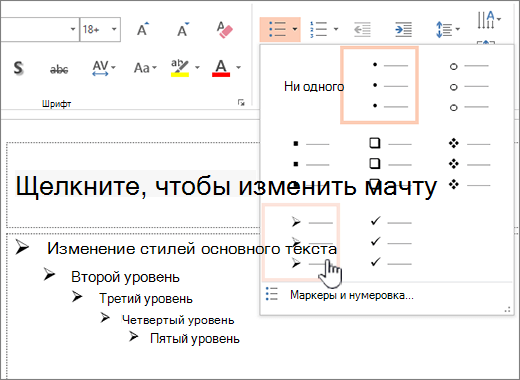This screenshot has width=520, height=380.
Task: Open Font dialog launcher in Шрифт group
Action: (x=241, y=102)
